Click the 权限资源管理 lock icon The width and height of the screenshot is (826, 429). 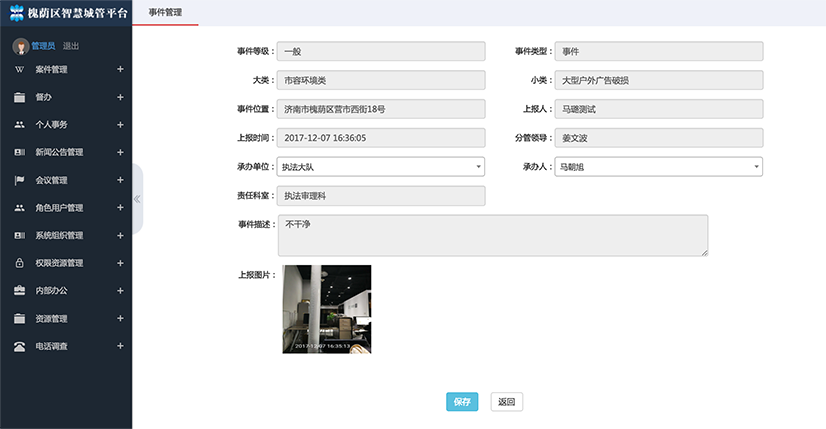(19, 263)
